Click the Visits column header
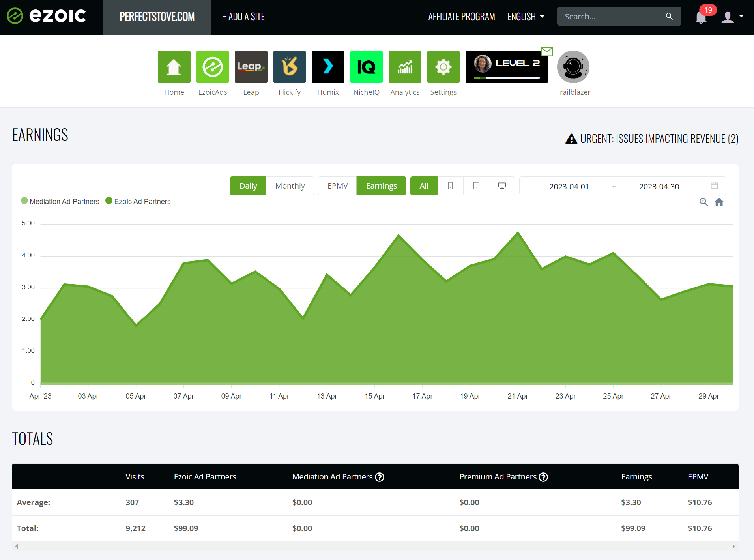The image size is (754, 560). point(135,477)
